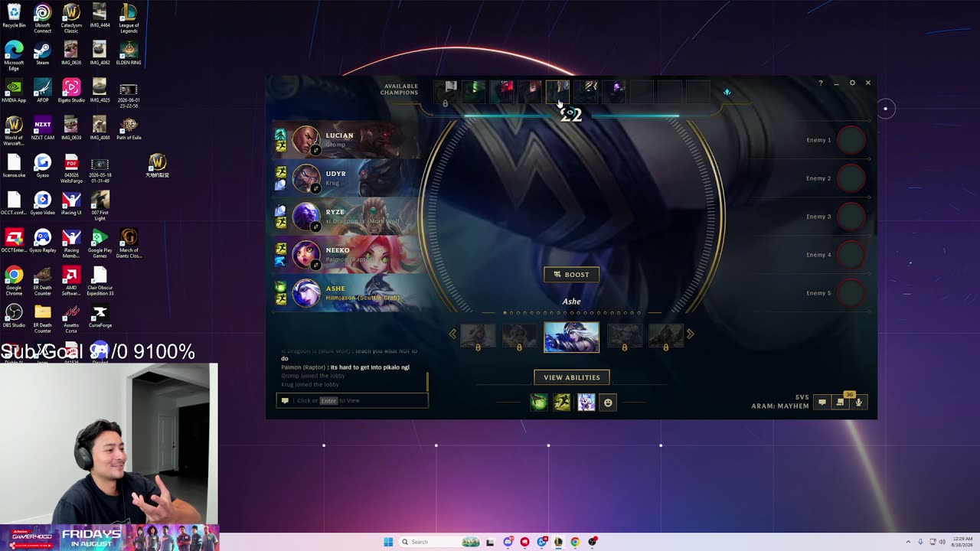The width and height of the screenshot is (980, 551).
Task: Click the chat scrollbar in lobby chat
Action: point(427,381)
